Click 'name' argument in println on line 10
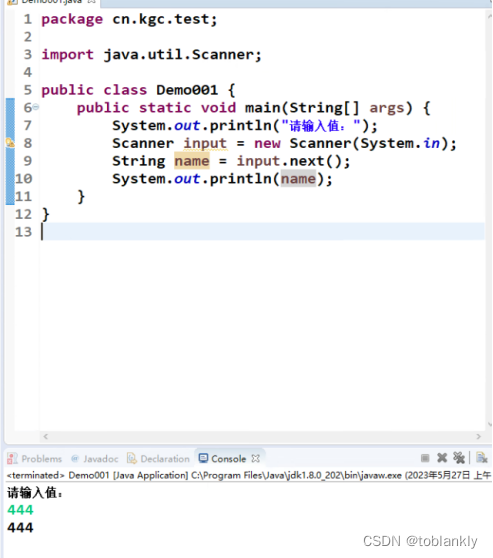This screenshot has height=558, width=493. coord(298,179)
